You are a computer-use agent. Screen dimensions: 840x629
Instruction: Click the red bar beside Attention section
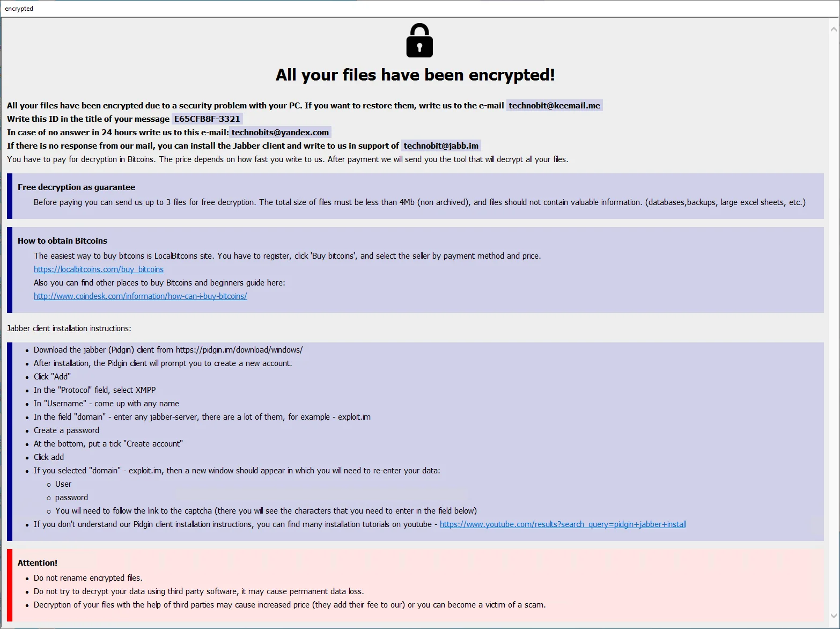10,585
